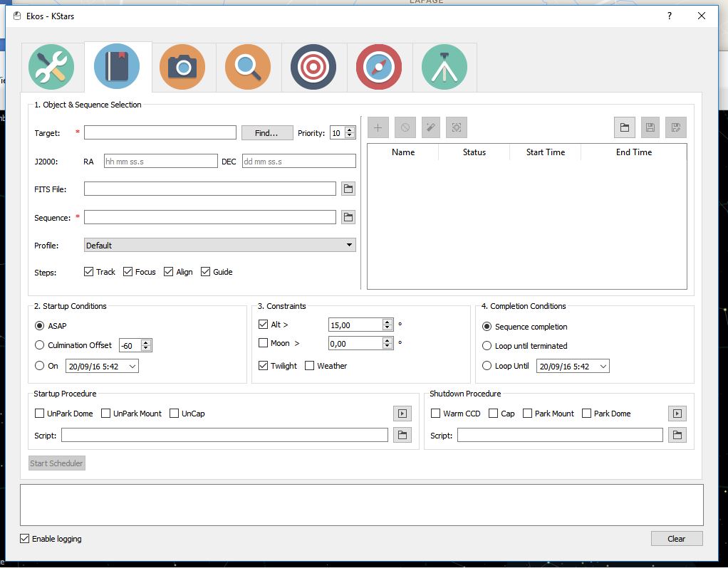
Task: Toggle the Twilight constraint checkbox
Action: [x=264, y=366]
